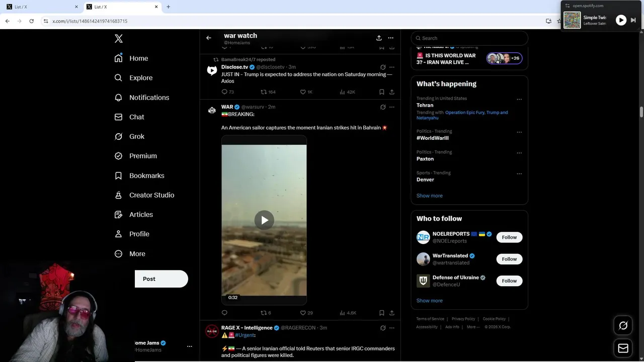Reload the browser page
This screenshot has width=644, height=362.
point(31,21)
